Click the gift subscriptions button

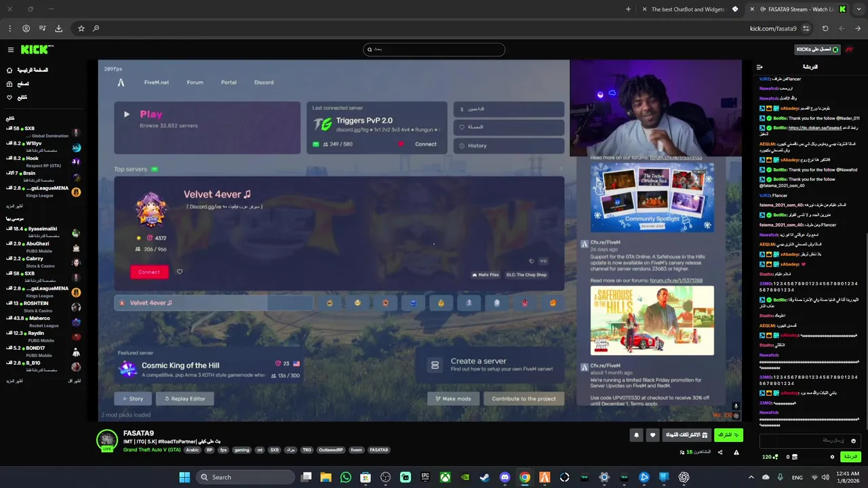coord(686,435)
